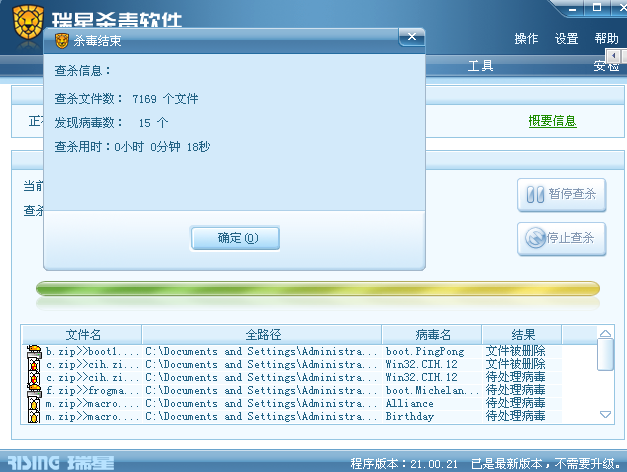Image resolution: width=627 pixels, height=472 pixels.
Task: Click 待处理病毒 result in Alliance row
Action: tap(515, 403)
